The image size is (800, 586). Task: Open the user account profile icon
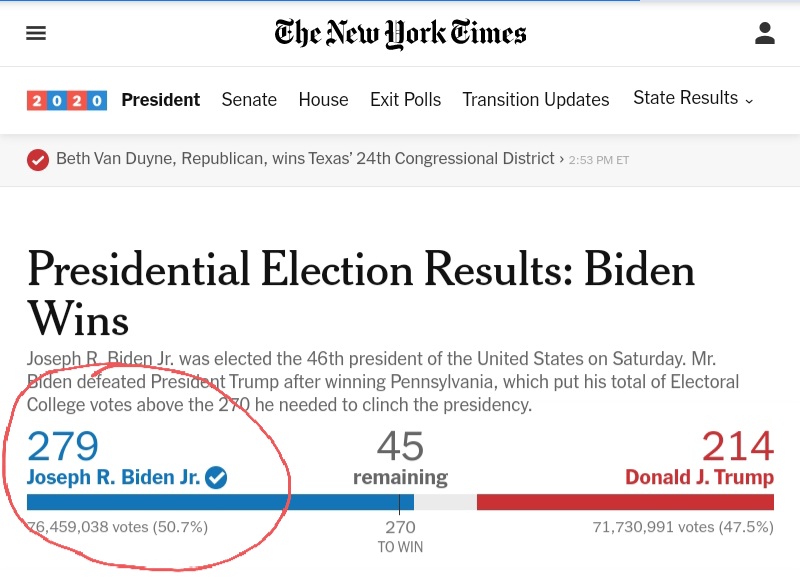[764, 33]
